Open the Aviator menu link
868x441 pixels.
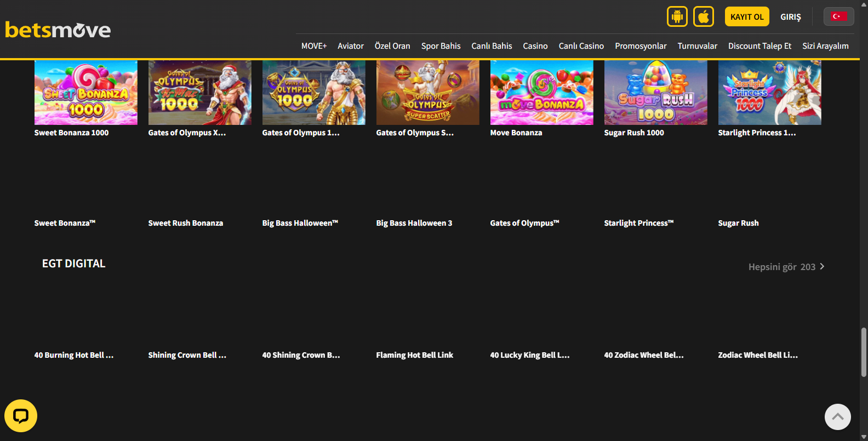pos(350,46)
